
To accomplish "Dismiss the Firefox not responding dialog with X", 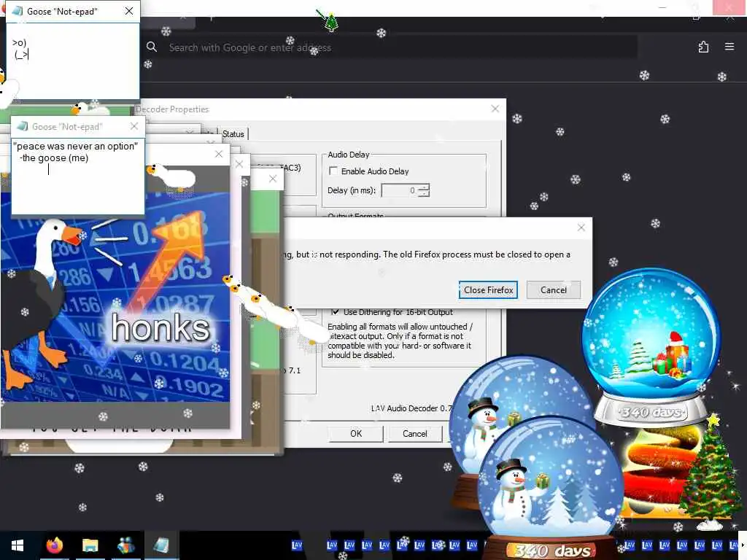I will coord(581,227).
